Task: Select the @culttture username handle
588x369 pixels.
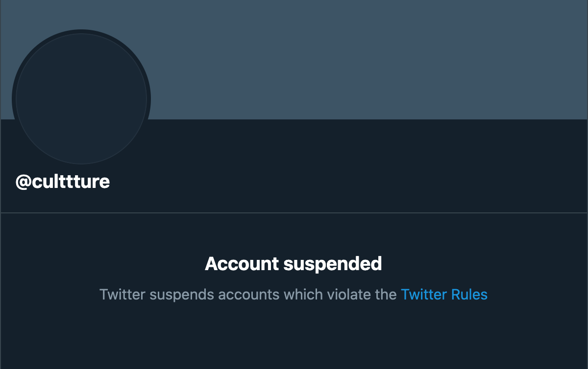Action: coord(63,182)
